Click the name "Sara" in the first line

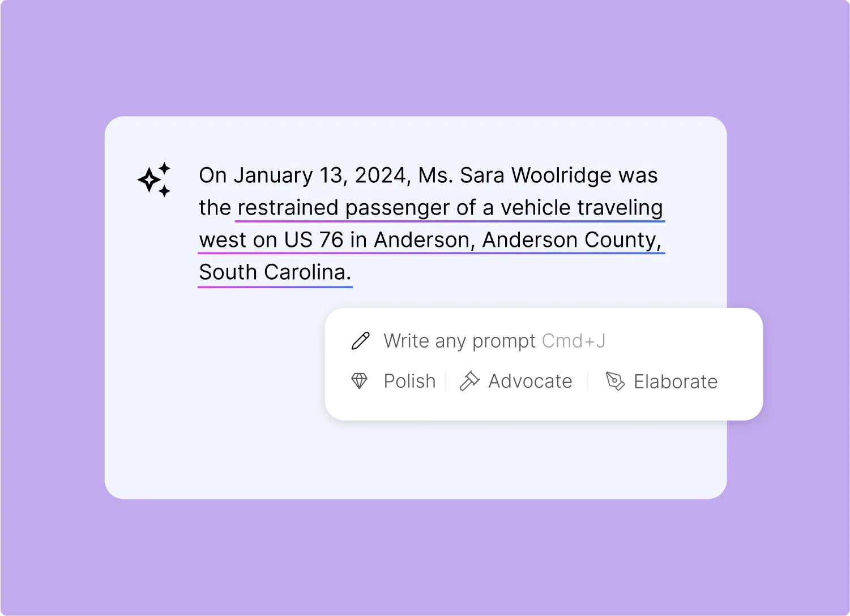pyautogui.click(x=482, y=176)
